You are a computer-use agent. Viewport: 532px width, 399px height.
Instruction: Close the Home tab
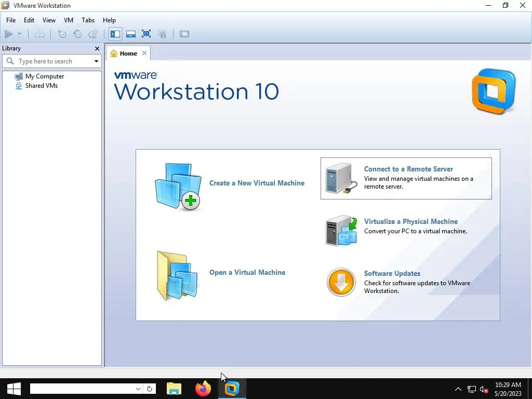coord(144,54)
